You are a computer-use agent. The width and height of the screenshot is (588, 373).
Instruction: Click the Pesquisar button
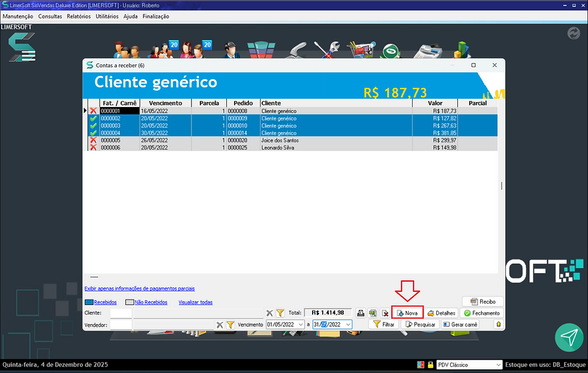(x=420, y=324)
